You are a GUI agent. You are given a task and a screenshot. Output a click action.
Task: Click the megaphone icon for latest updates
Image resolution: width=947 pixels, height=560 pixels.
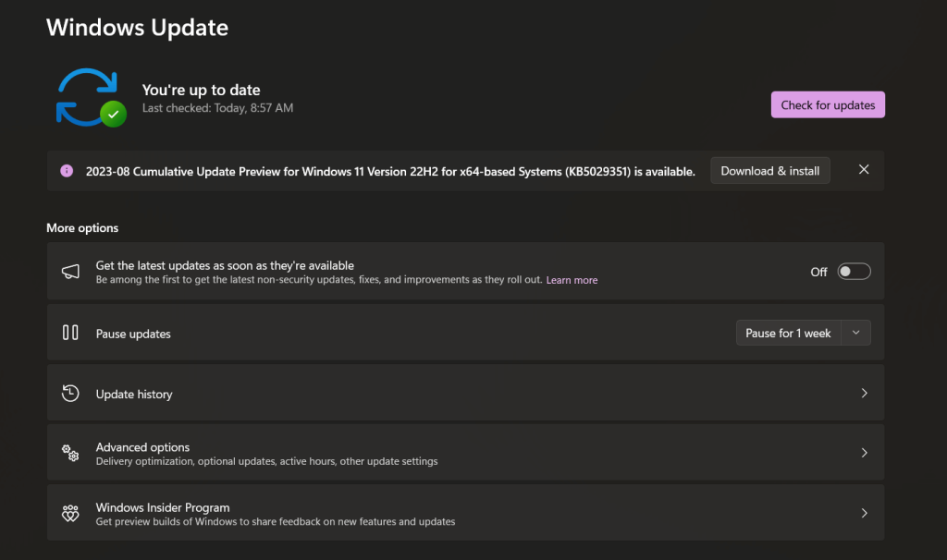(70, 272)
